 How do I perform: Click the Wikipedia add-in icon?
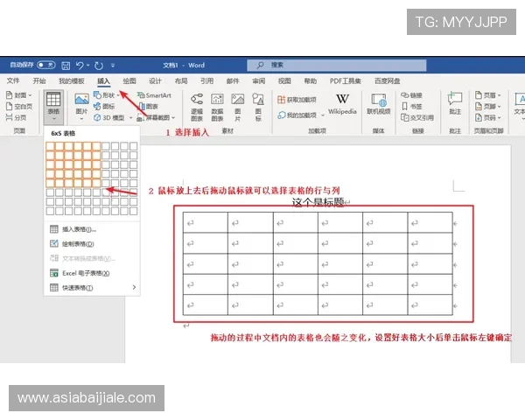[x=342, y=104]
